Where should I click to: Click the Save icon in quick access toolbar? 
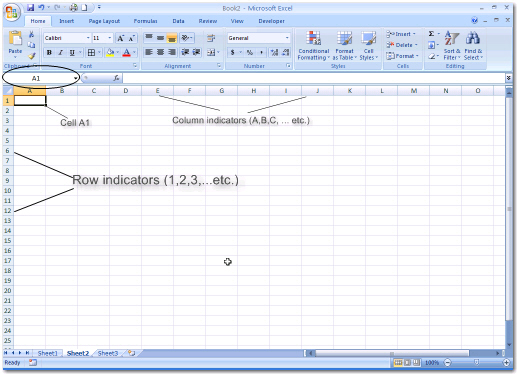(x=30, y=7)
